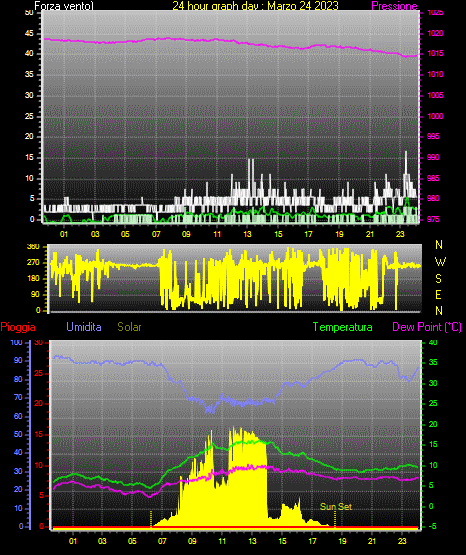Click the S wind direction label
The height and width of the screenshot is (555, 466).
(438, 279)
